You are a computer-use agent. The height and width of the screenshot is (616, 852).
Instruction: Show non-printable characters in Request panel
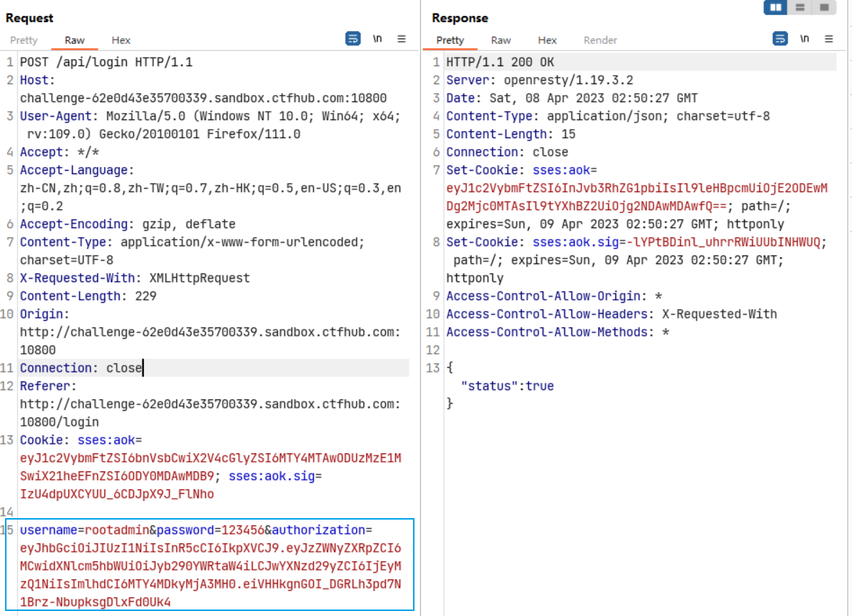pos(377,39)
